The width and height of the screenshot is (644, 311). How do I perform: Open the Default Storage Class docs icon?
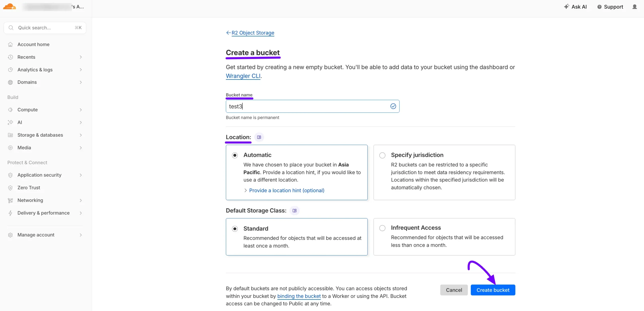click(x=294, y=211)
